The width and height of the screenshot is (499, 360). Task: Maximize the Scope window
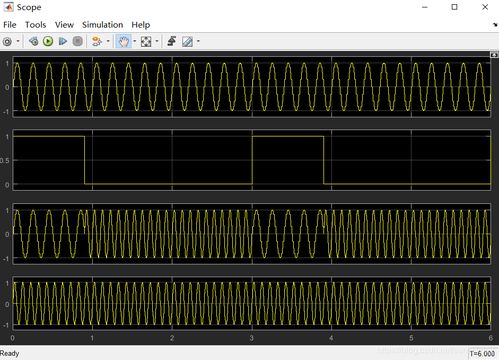454,7
